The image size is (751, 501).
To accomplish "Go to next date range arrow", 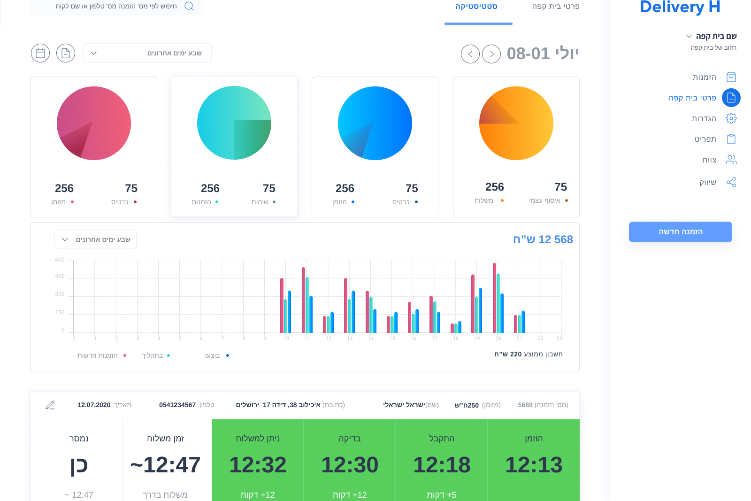I will tap(491, 54).
